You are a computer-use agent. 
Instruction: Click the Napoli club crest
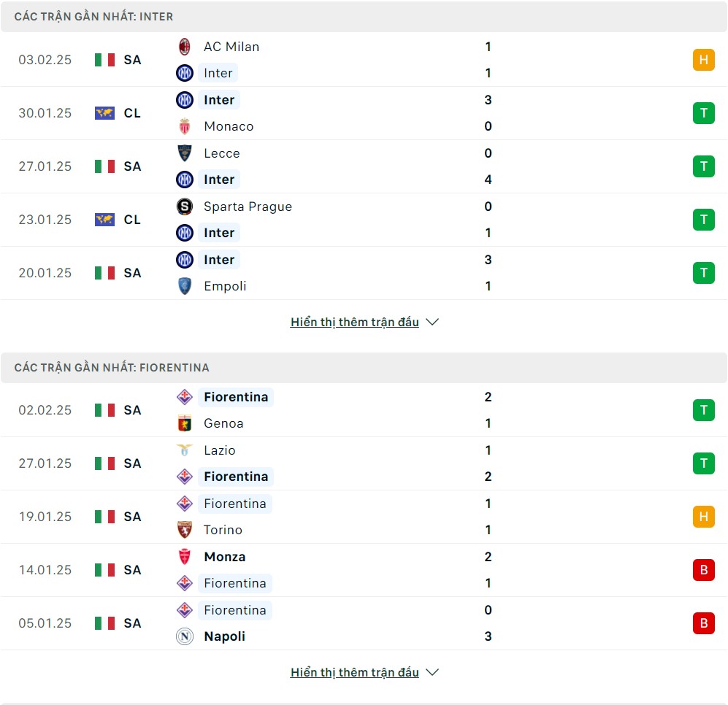click(x=184, y=636)
